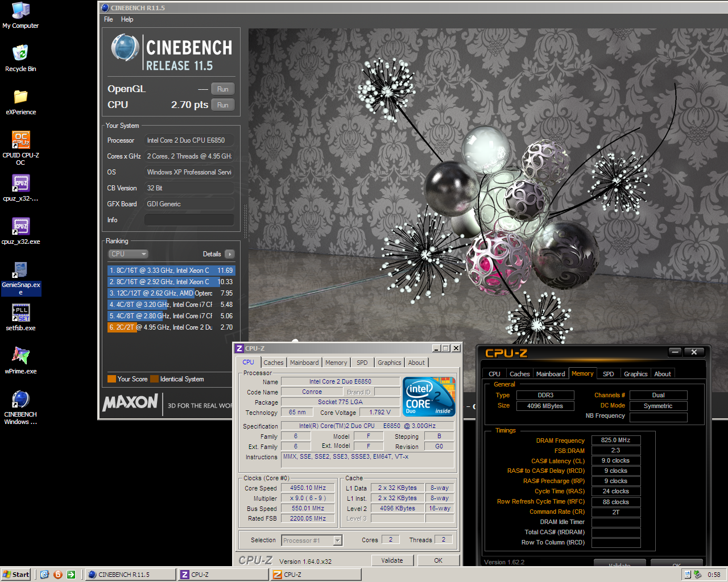This screenshot has height=582, width=728.
Task: Click the taskbar clock showing 0:58
Action: click(x=714, y=575)
